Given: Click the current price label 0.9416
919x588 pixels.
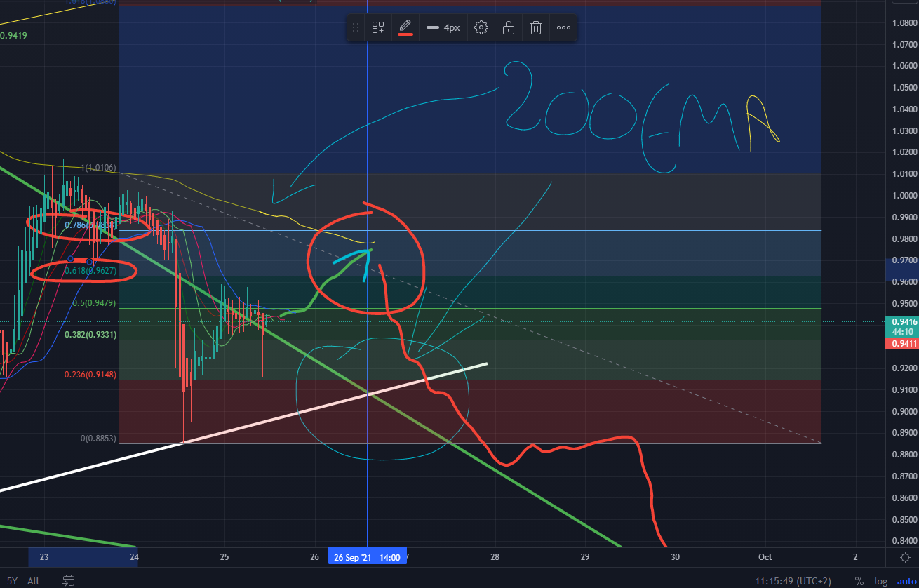Looking at the screenshot, I should (x=903, y=323).
